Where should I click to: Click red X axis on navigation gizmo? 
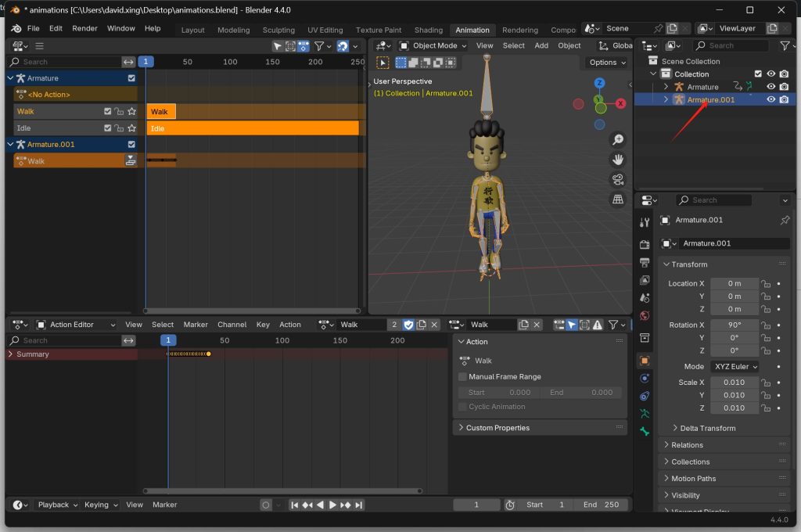coord(620,103)
